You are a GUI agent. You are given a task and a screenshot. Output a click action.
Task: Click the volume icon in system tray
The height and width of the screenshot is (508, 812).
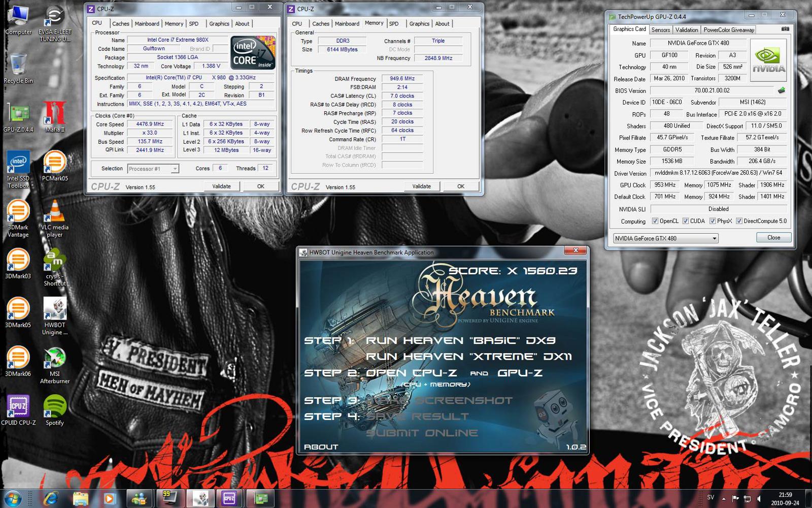pyautogui.click(x=759, y=498)
